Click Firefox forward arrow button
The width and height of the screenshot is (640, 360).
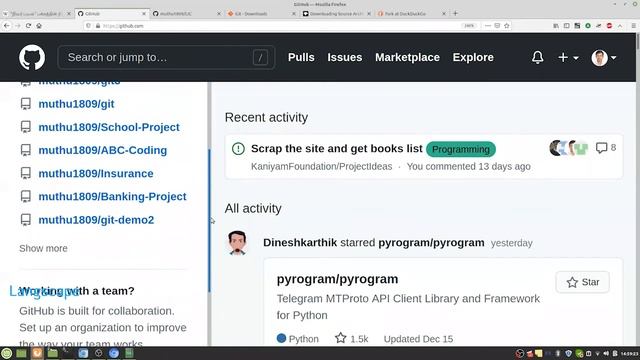pyautogui.click(x=18, y=26)
